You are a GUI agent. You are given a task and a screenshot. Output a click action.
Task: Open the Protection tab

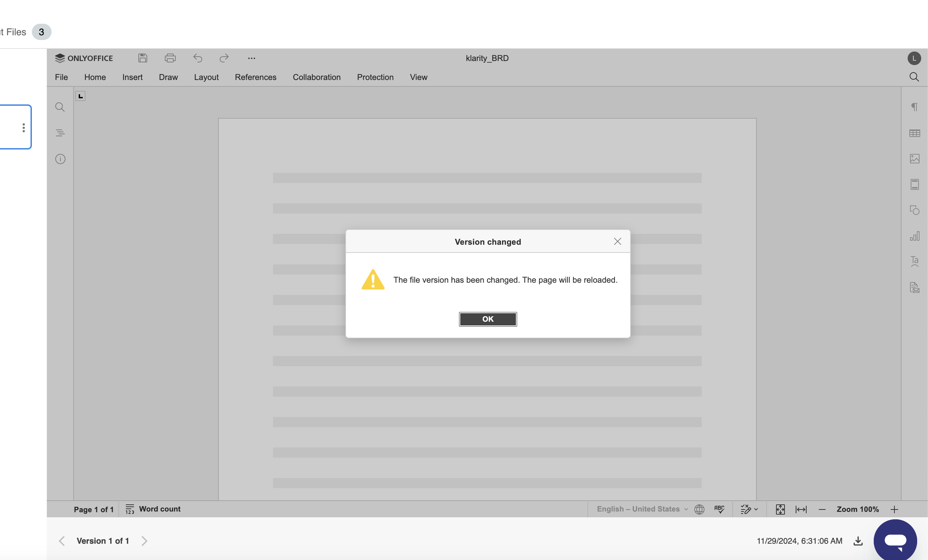[x=375, y=77]
